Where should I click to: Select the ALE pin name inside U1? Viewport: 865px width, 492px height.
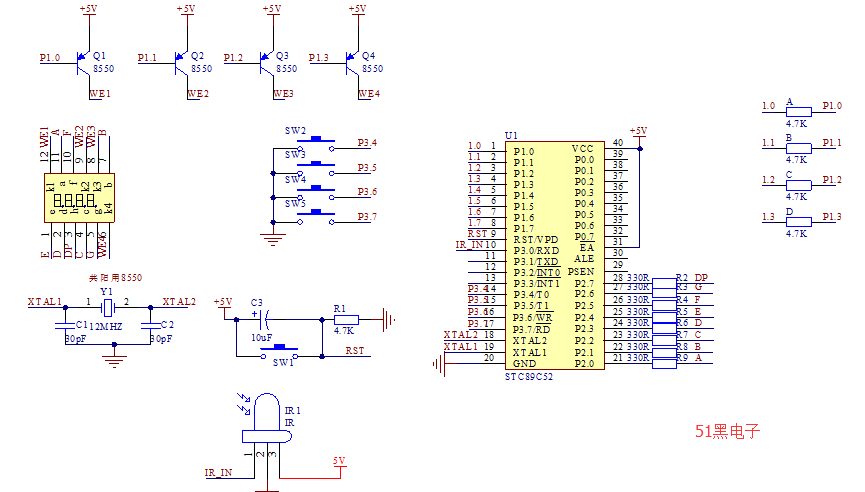click(x=584, y=259)
